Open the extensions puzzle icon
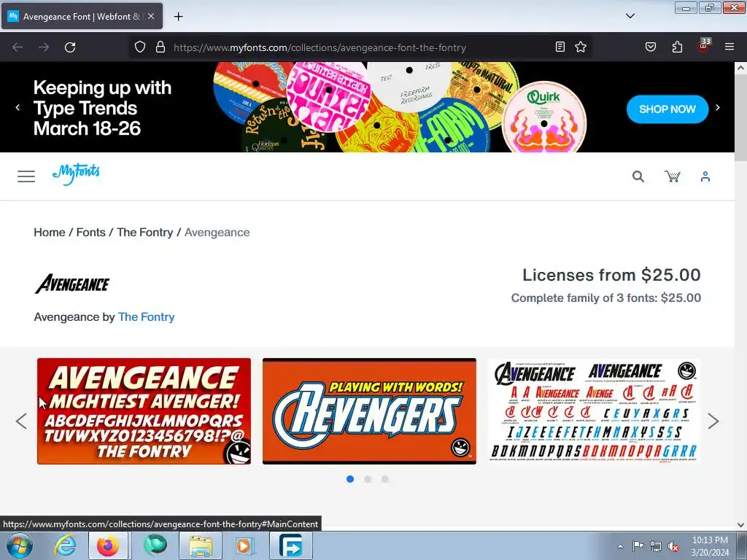The width and height of the screenshot is (747, 560). coord(677,47)
